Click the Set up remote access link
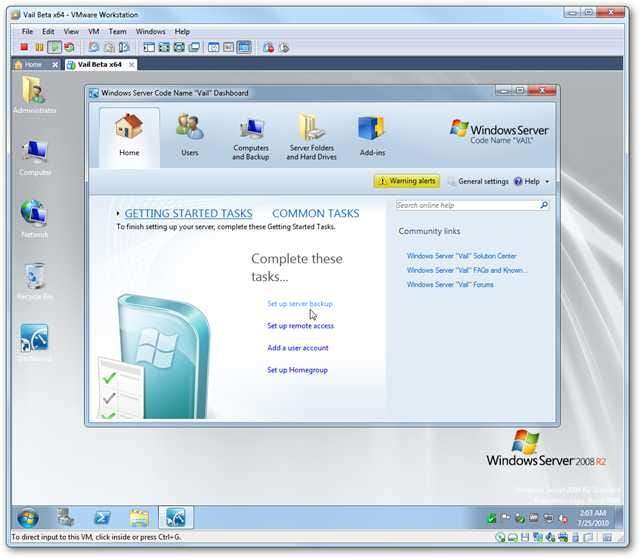 300,326
